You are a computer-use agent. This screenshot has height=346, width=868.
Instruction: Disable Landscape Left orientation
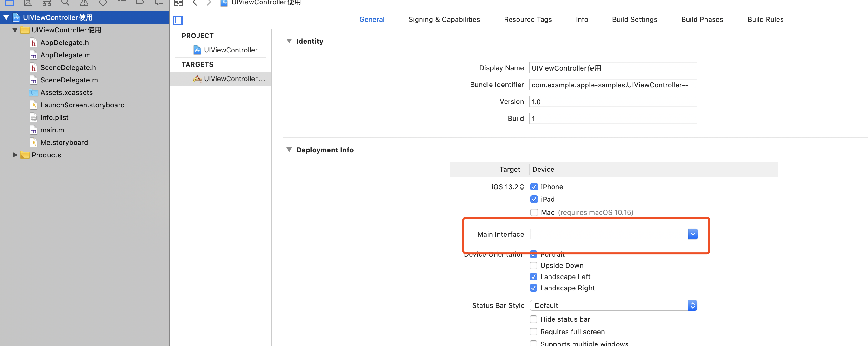(534, 277)
